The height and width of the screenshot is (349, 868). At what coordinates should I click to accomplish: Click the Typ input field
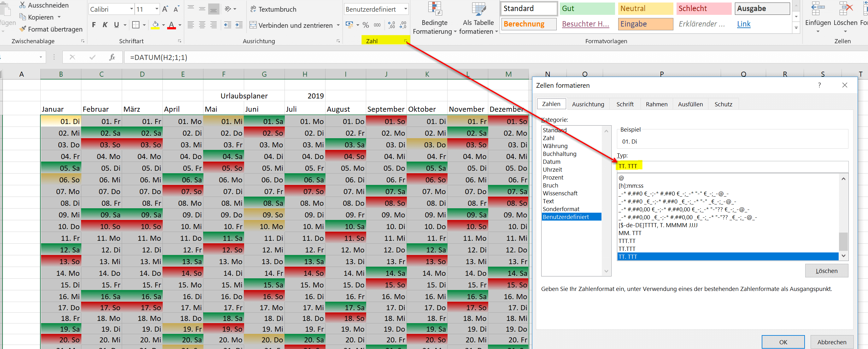point(733,166)
